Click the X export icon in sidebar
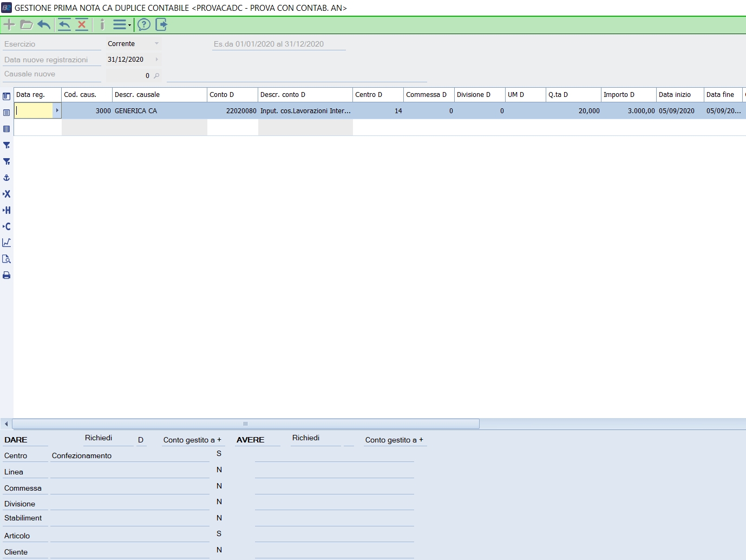The height and width of the screenshot is (560, 746). pos(6,194)
